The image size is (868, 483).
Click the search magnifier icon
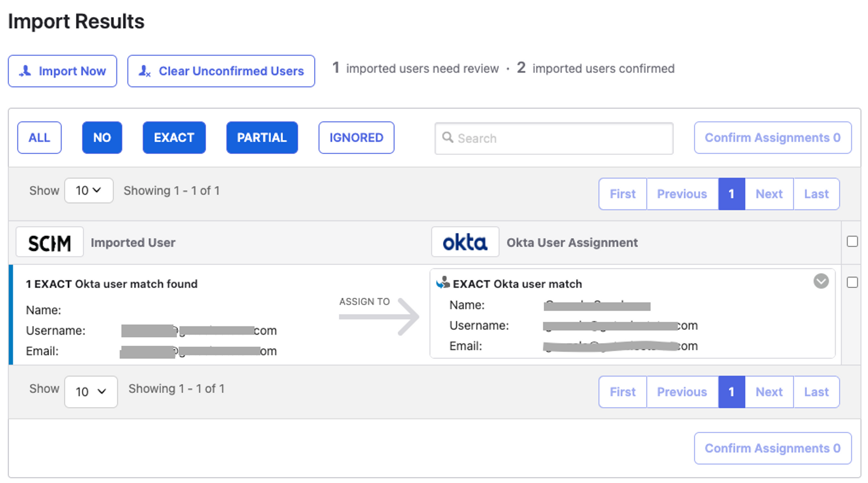(447, 138)
